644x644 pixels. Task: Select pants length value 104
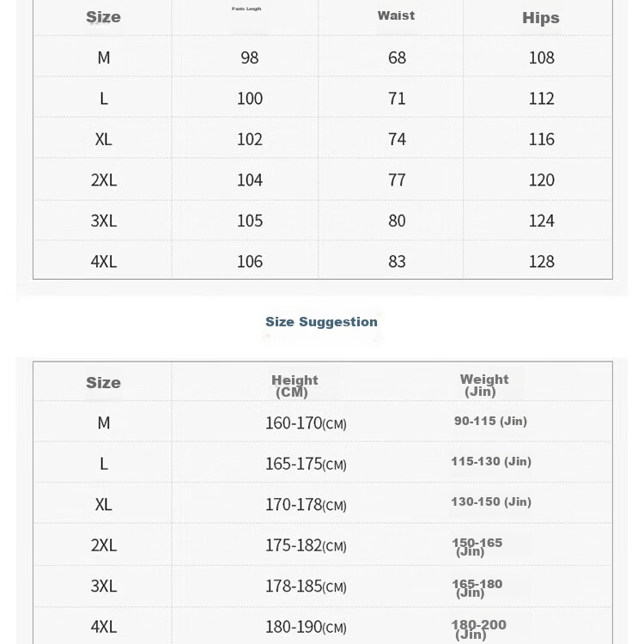[x=250, y=179]
